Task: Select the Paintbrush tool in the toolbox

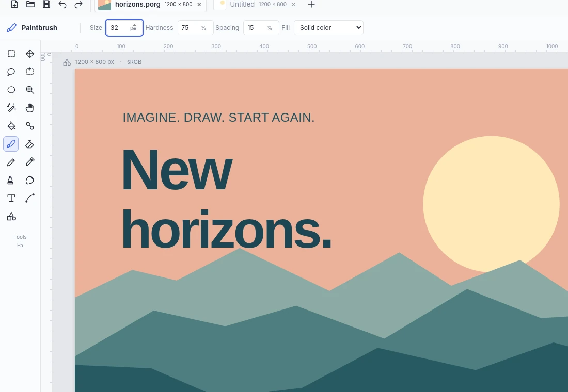Action: tap(11, 144)
